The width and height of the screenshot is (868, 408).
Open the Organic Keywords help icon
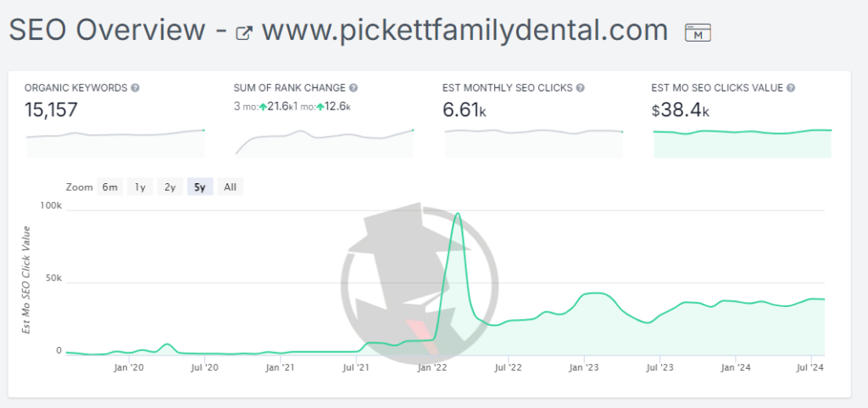(136, 87)
